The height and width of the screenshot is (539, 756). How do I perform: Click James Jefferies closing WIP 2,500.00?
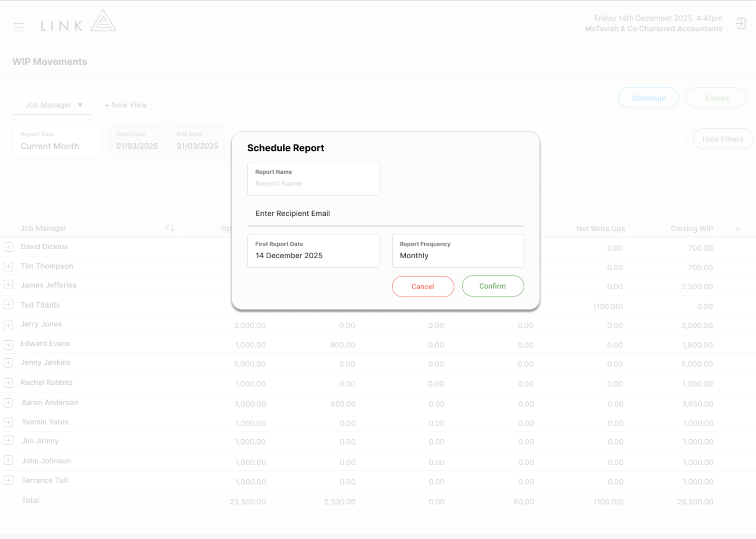point(697,286)
